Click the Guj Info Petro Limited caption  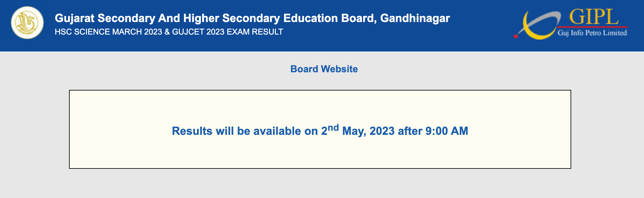tap(592, 33)
